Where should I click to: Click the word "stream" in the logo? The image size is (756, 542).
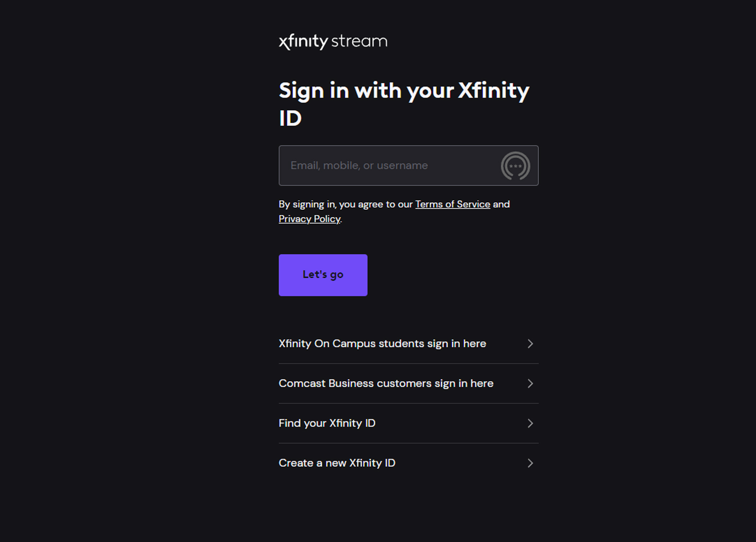pos(359,42)
